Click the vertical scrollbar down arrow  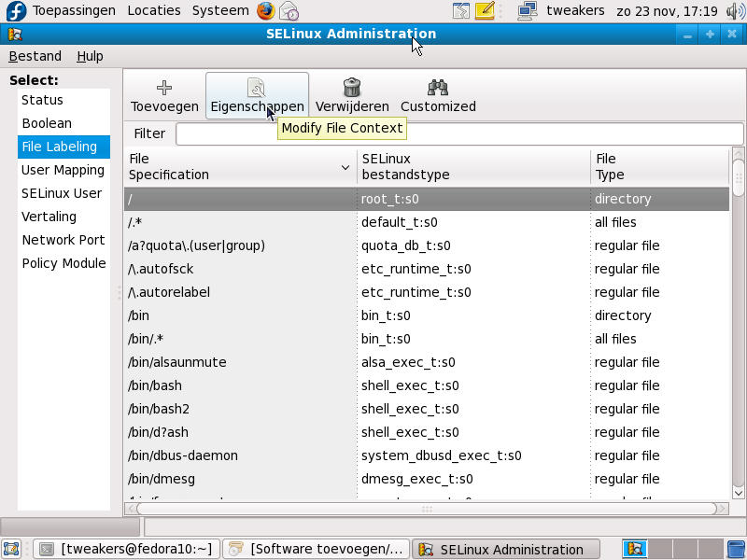pos(738,493)
